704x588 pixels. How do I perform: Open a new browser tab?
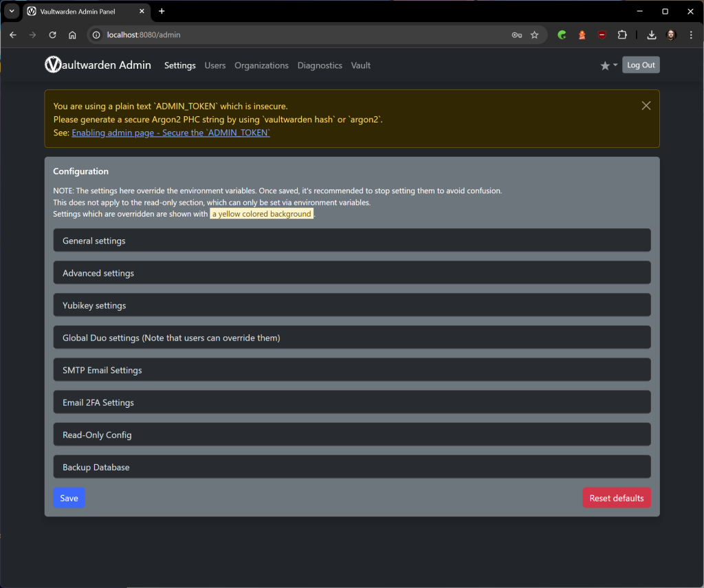click(x=162, y=11)
